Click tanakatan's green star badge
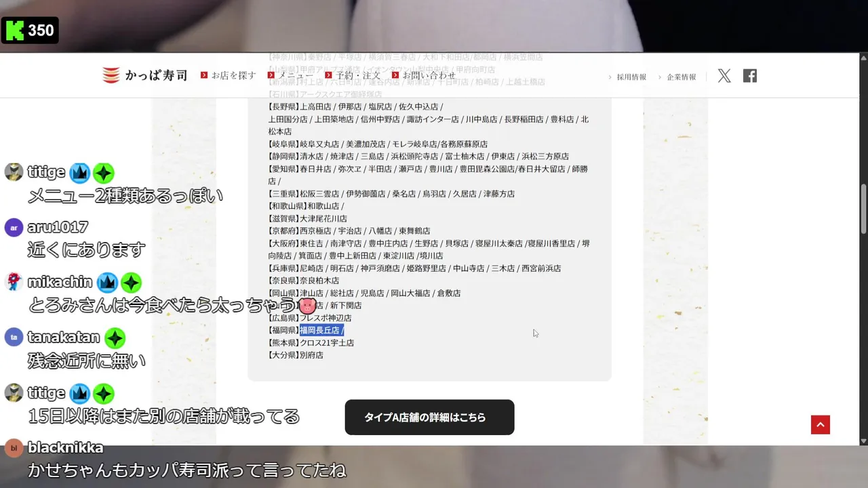The width and height of the screenshot is (868, 488). 115,338
